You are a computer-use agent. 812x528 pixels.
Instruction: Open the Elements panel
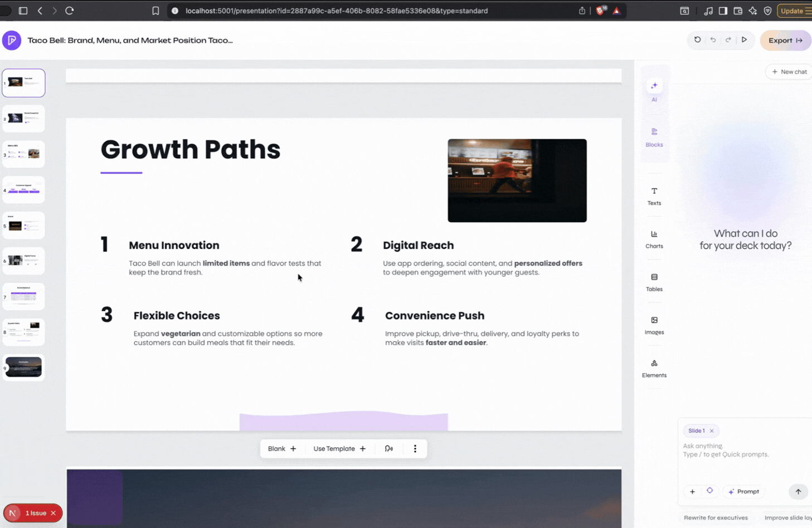pos(654,368)
